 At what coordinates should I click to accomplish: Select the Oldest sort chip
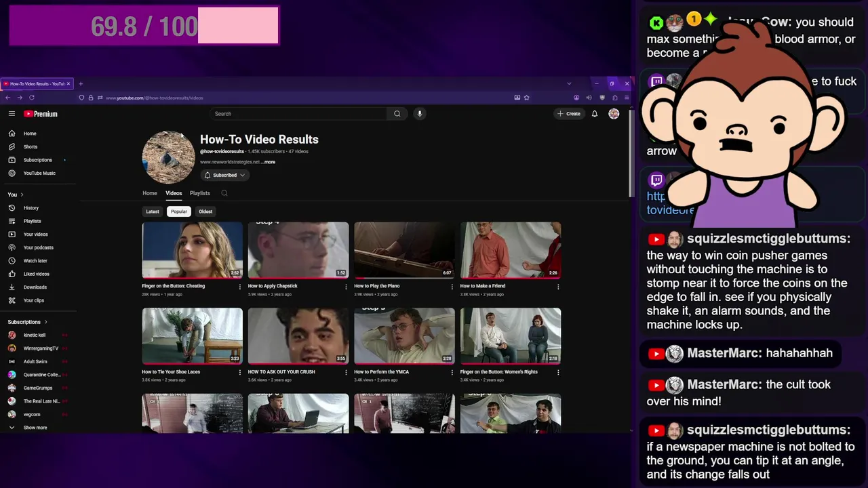[x=205, y=211]
